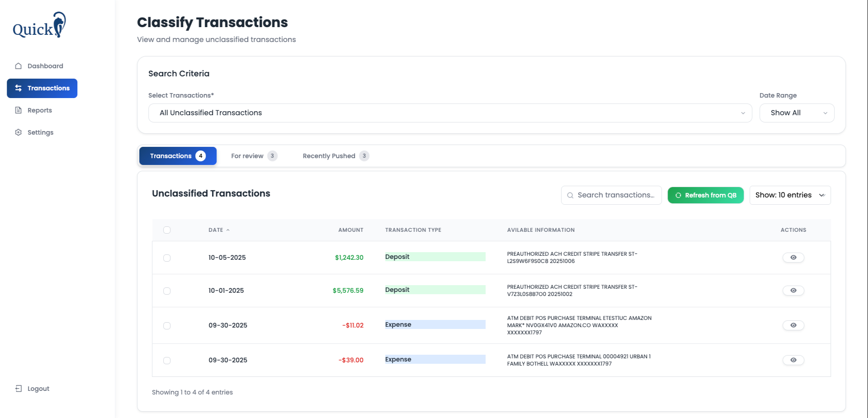The height and width of the screenshot is (418, 868).
Task: Open Dashboard via the home icon
Action: (19, 66)
